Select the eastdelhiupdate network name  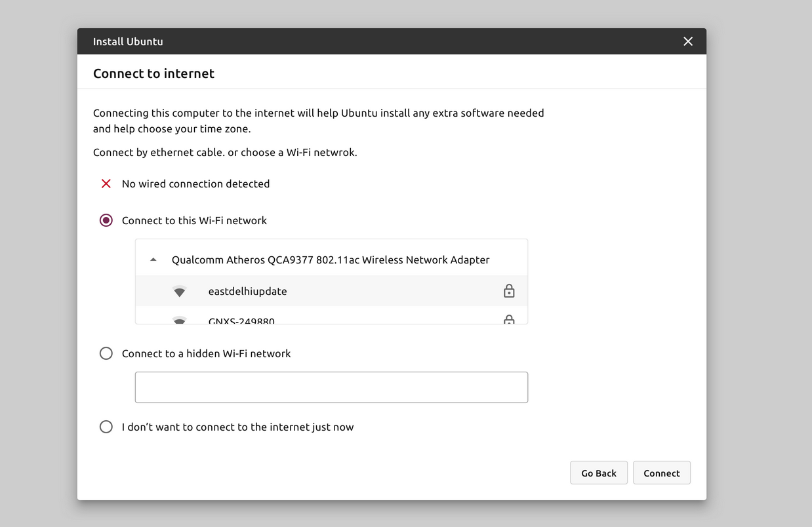(x=247, y=291)
